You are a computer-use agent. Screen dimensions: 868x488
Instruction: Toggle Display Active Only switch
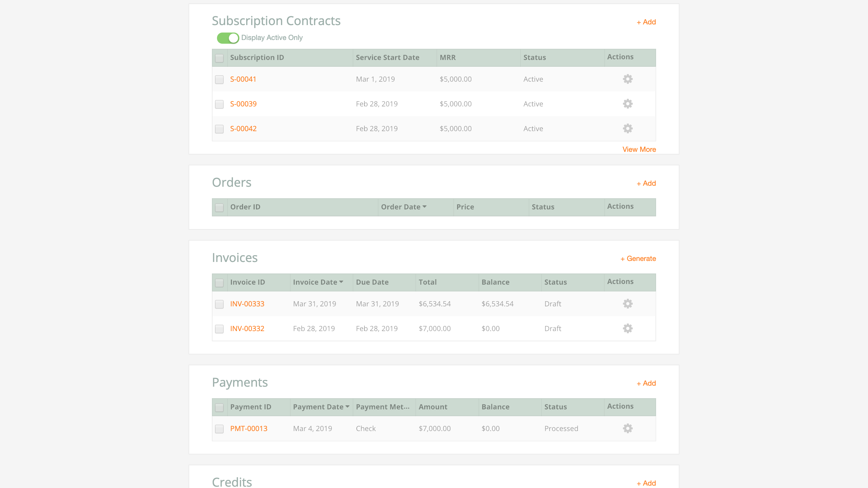point(228,38)
